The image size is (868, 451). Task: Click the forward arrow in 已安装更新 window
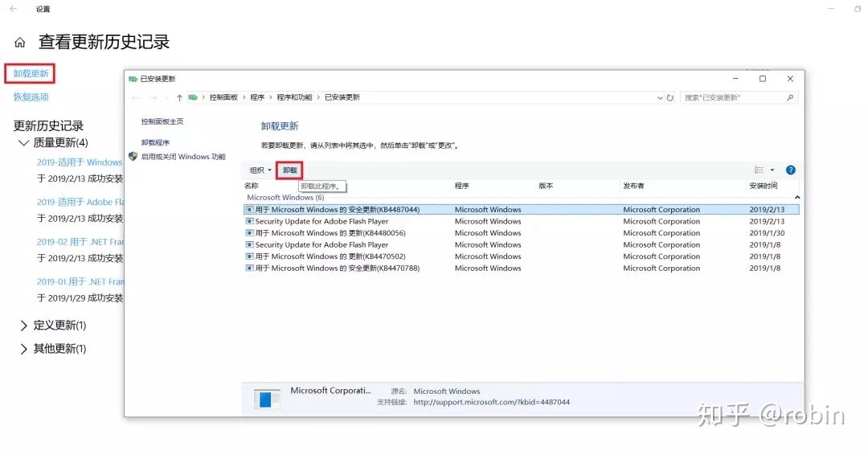point(154,97)
